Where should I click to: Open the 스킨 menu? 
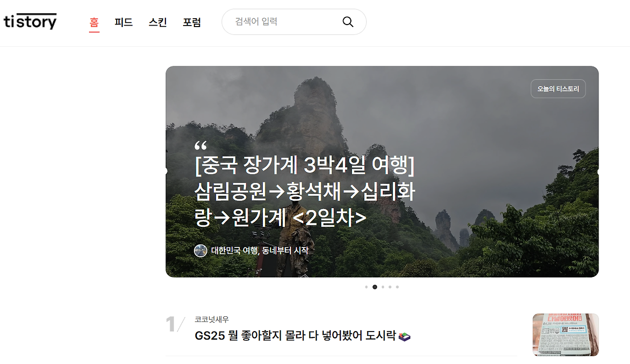pos(157,22)
